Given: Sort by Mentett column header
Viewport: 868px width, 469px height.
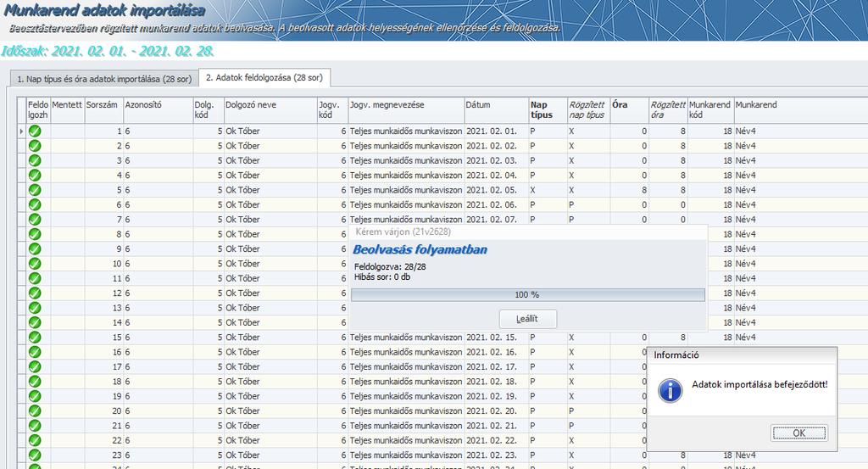Looking at the screenshot, I should tap(67, 109).
